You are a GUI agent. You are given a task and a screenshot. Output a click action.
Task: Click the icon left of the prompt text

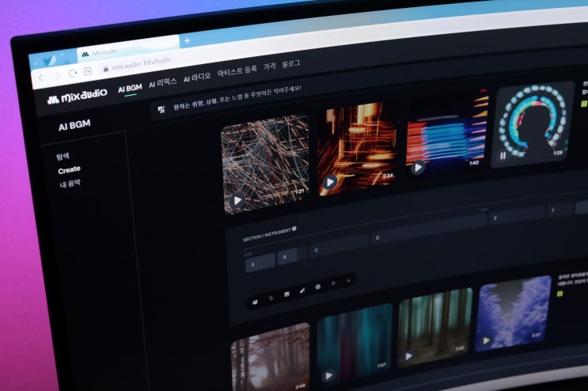pyautogui.click(x=161, y=110)
